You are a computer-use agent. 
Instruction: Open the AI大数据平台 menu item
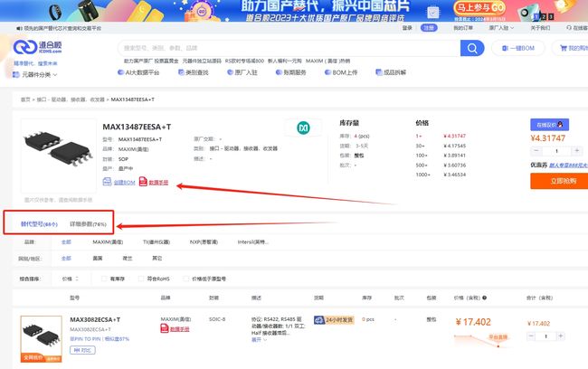pos(138,72)
